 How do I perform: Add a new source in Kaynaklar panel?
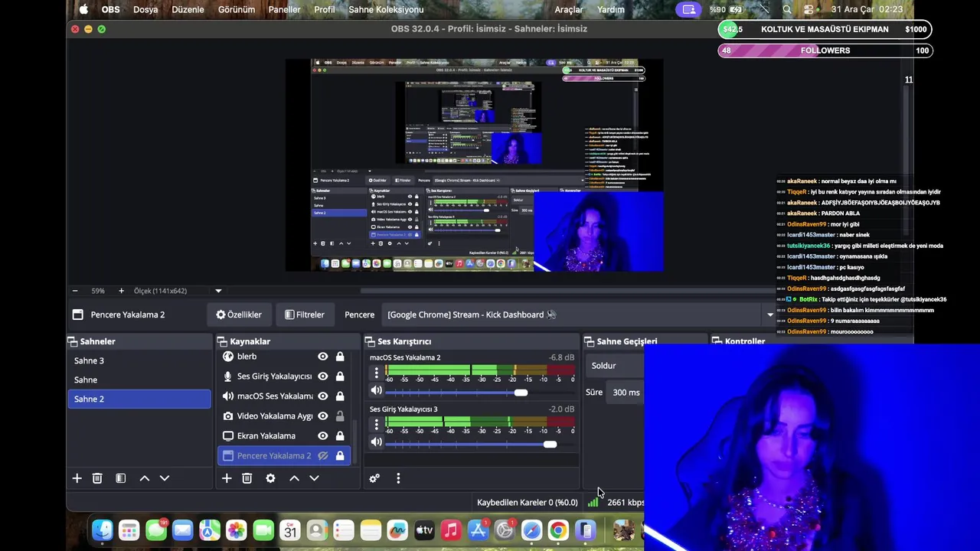coord(227,478)
